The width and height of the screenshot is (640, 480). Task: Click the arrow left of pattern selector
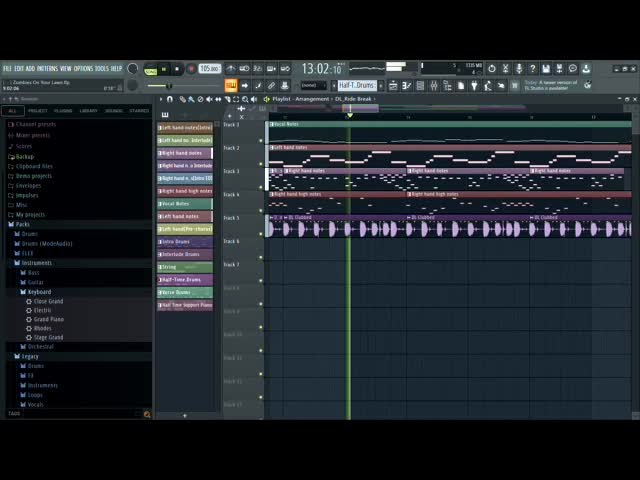pos(333,85)
